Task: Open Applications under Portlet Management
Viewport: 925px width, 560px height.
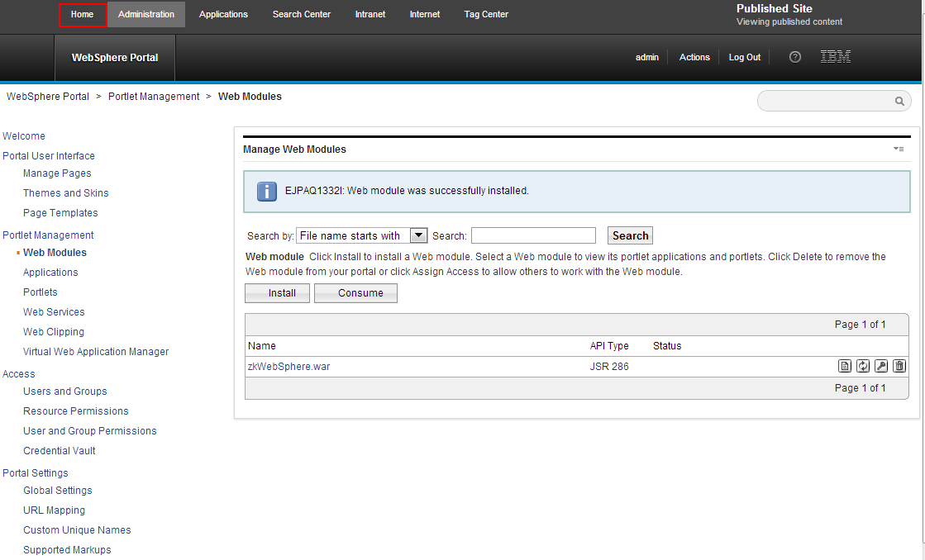Action: click(50, 273)
